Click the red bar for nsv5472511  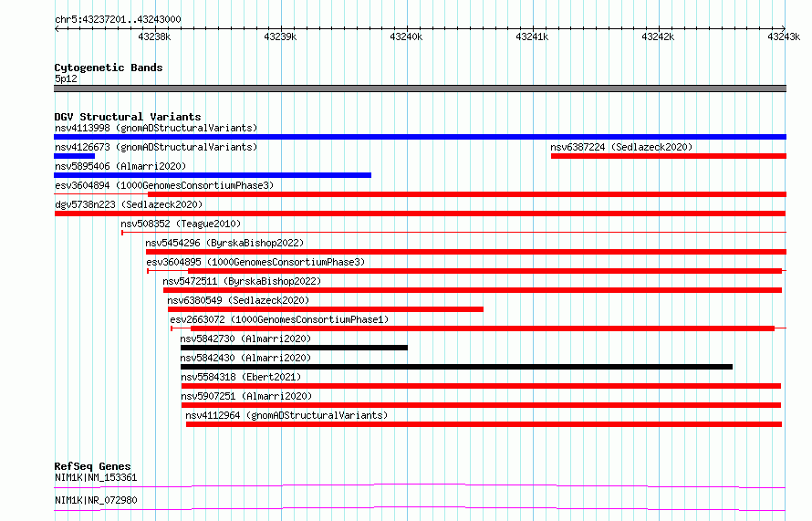click(473, 290)
